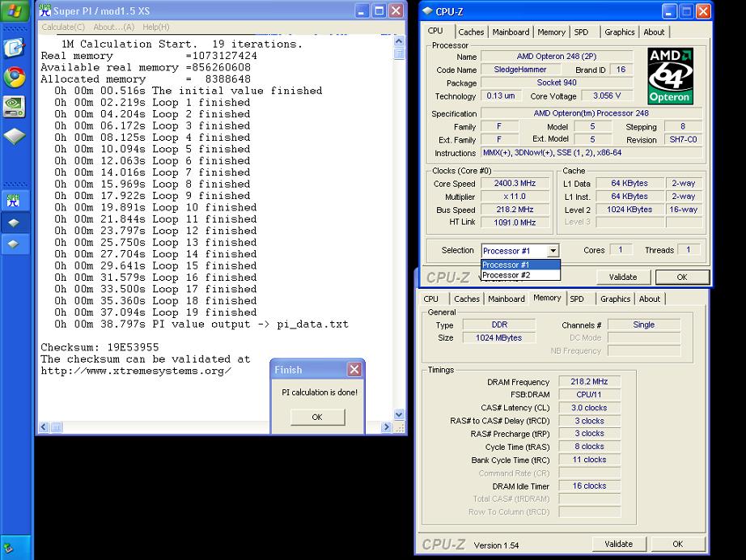Open the first quick-launch sidebar icon
The image size is (746, 560).
(15, 47)
